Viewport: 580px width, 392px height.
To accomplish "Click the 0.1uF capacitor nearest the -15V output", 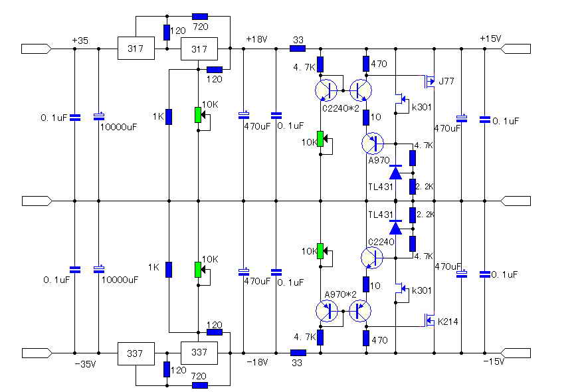I will point(485,274).
